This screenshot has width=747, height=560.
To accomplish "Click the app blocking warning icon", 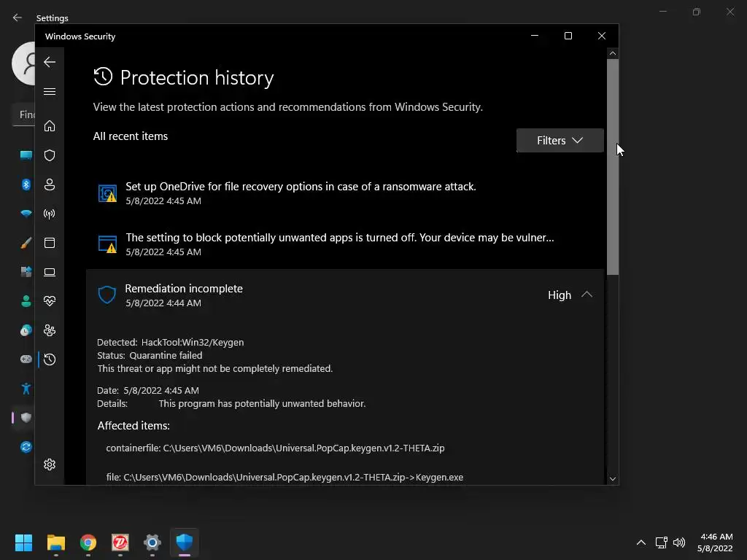I will click(x=108, y=244).
